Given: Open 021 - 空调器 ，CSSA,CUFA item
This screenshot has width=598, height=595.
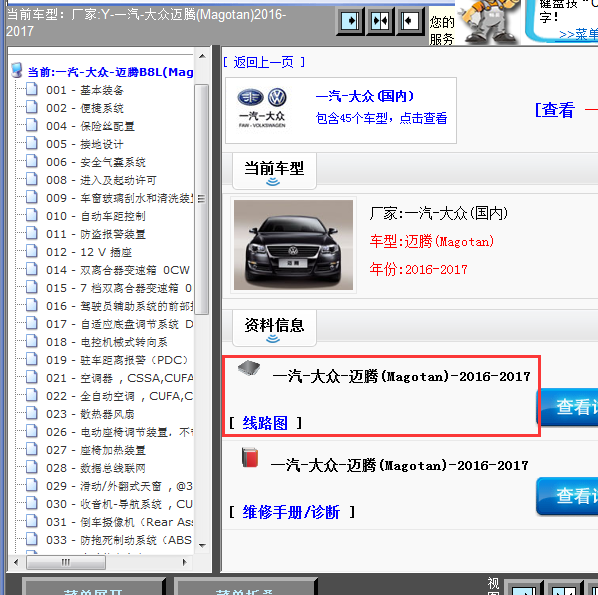Looking at the screenshot, I should pos(120,378).
